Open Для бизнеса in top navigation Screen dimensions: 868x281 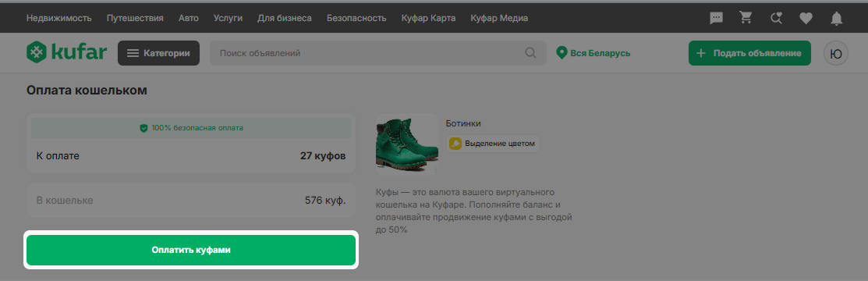(x=285, y=18)
